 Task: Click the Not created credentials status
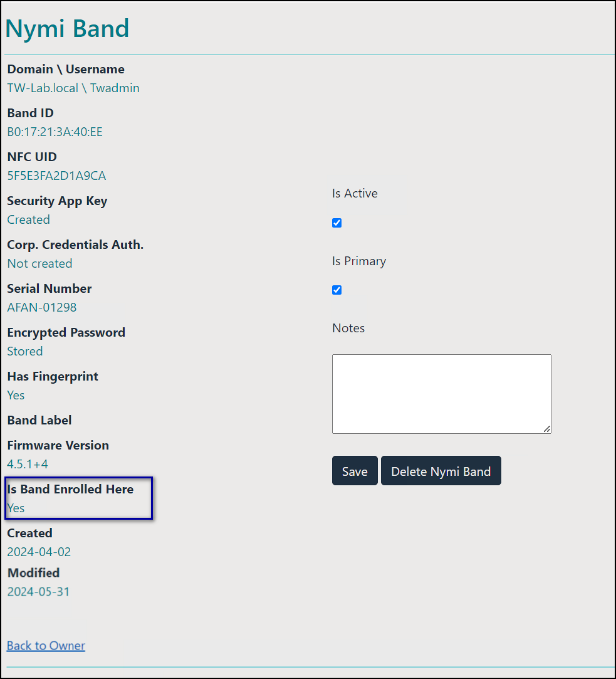coord(39,263)
